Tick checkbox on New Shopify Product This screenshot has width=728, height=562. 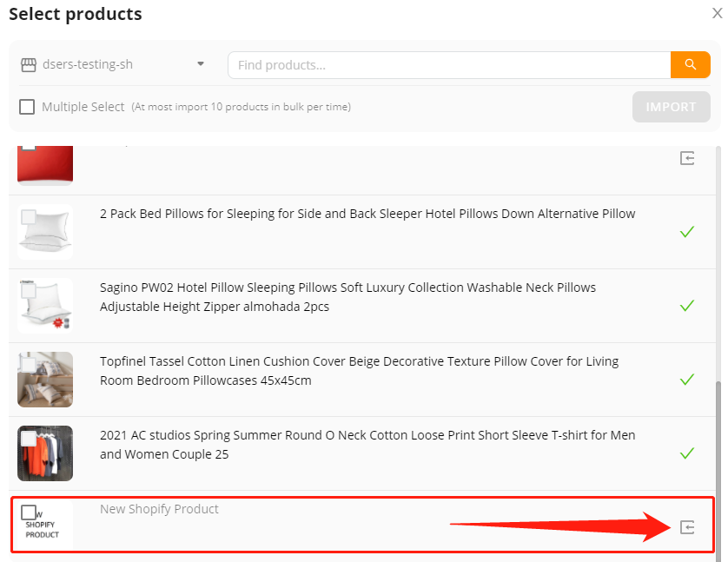click(29, 512)
